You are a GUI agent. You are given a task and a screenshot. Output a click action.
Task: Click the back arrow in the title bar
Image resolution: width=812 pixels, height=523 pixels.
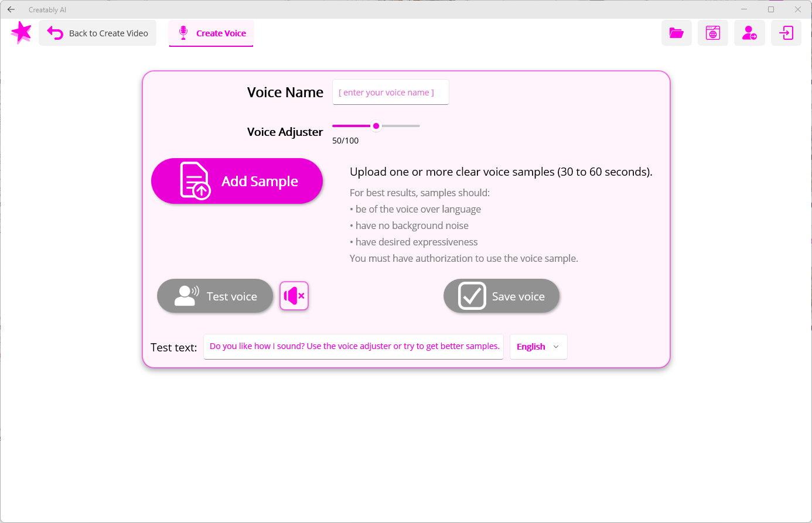11,9
